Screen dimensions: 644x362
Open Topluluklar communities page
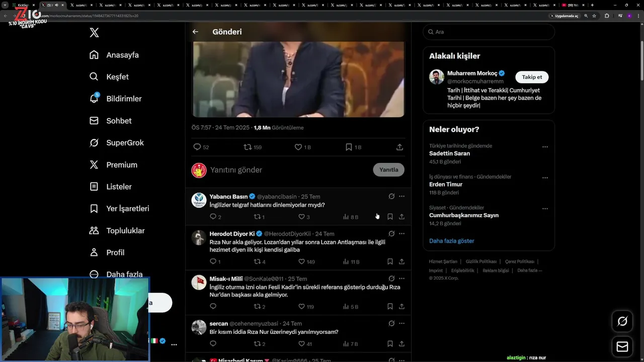(117, 231)
